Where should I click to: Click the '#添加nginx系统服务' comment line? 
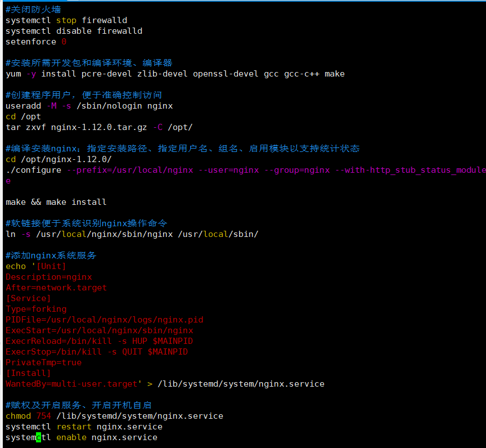pyautogui.click(x=51, y=256)
